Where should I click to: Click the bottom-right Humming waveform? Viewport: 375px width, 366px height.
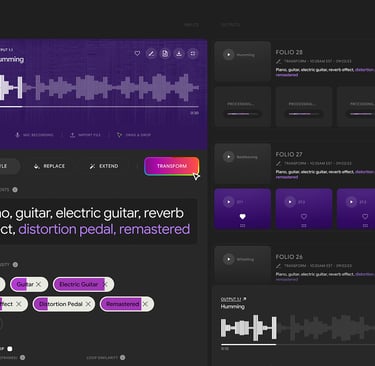298,328
